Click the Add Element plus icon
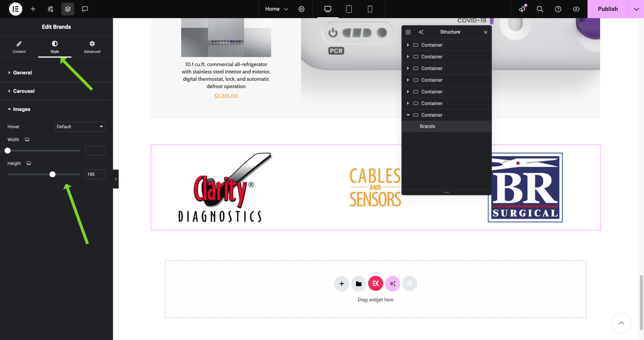Screen dimensions: 644x340 click(33, 9)
